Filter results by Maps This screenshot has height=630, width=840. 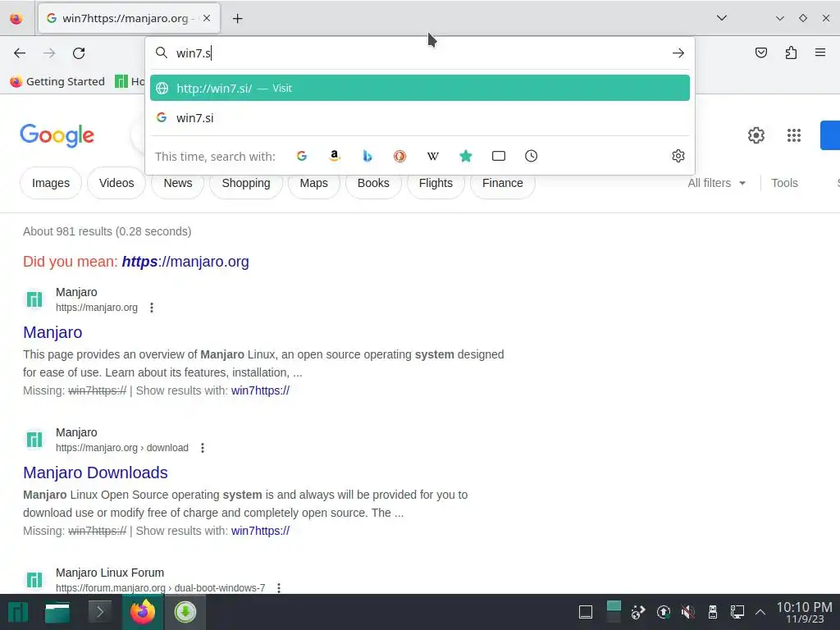pyautogui.click(x=313, y=183)
